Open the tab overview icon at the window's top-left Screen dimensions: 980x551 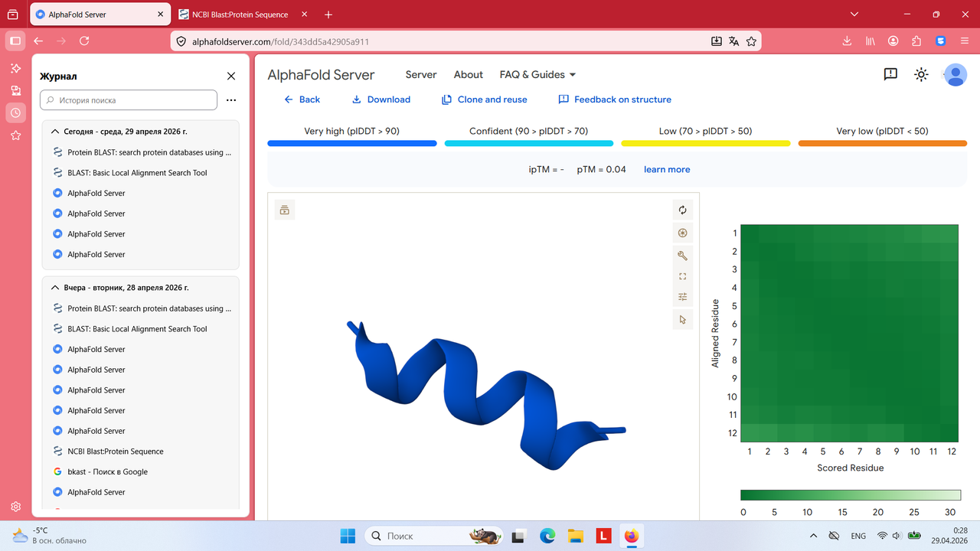click(12, 15)
